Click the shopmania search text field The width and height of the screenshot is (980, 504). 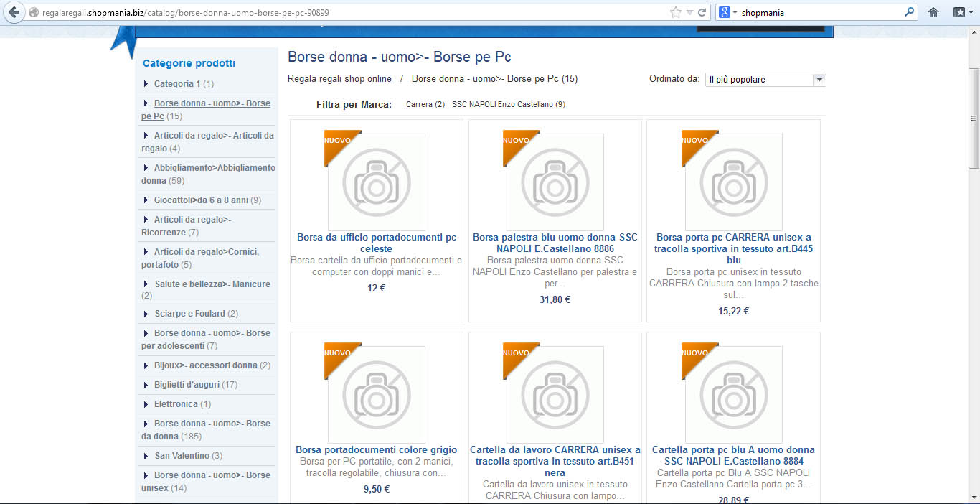pos(821,12)
